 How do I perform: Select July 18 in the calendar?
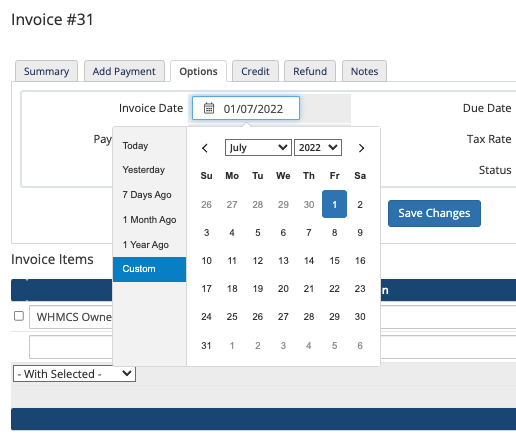[232, 288]
